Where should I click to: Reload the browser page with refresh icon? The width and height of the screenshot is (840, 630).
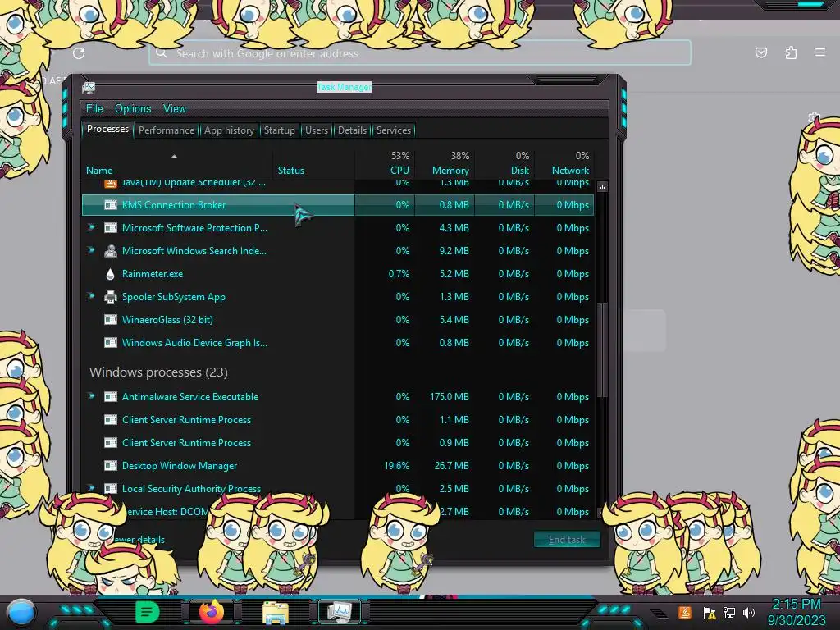pyautogui.click(x=79, y=53)
